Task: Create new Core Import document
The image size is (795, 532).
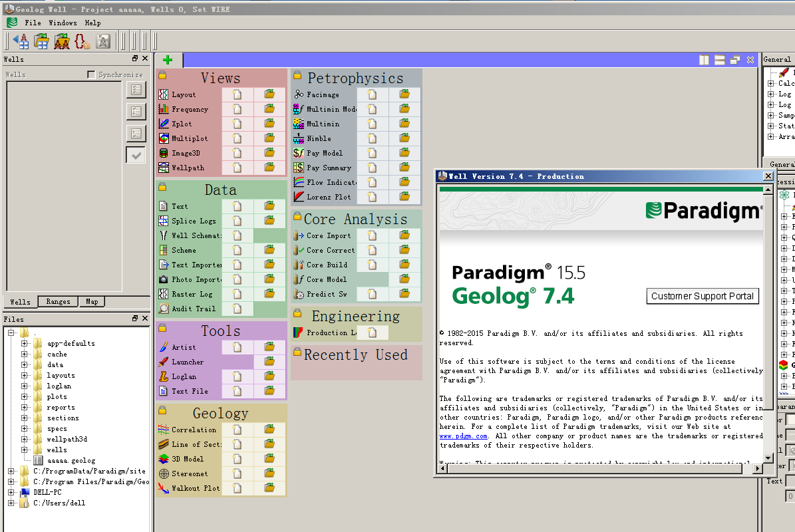Action: tap(372, 235)
